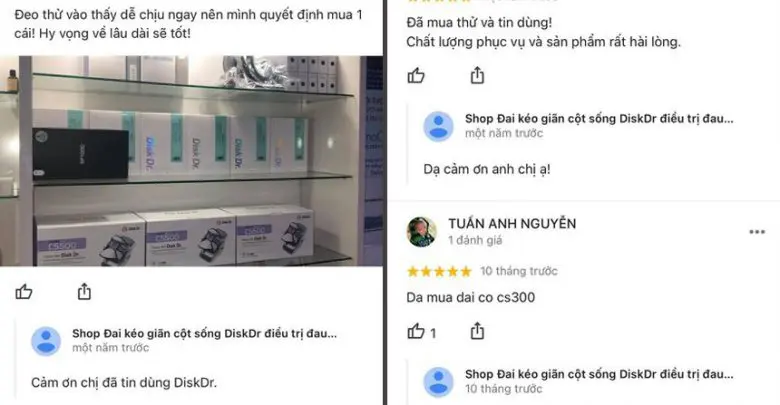Like the review with DiskDr shelf photo
Screen dimensions: 780x405
(24, 291)
